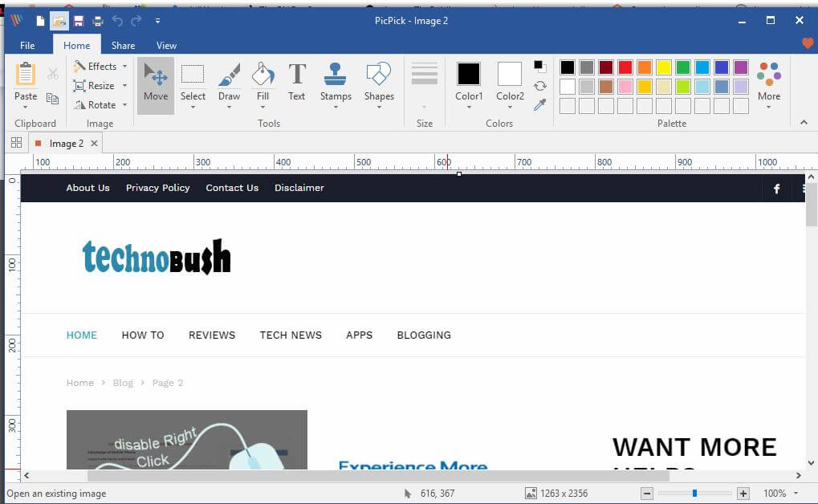The height and width of the screenshot is (504, 818).
Task: Open the Resize dropdown menu
Action: 125,85
